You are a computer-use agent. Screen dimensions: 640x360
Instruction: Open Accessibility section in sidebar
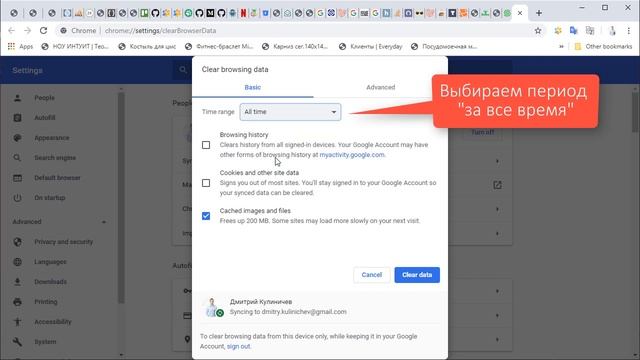[x=53, y=322]
